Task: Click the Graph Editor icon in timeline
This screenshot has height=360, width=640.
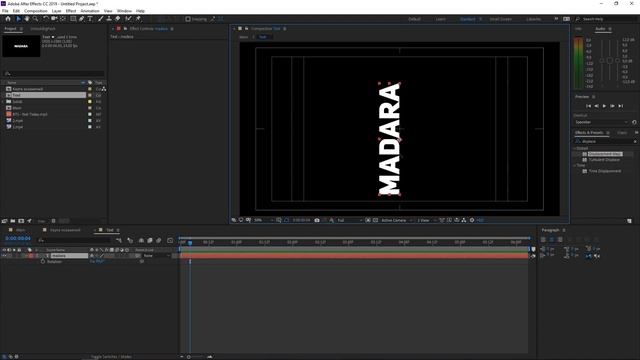Action: tap(170, 240)
